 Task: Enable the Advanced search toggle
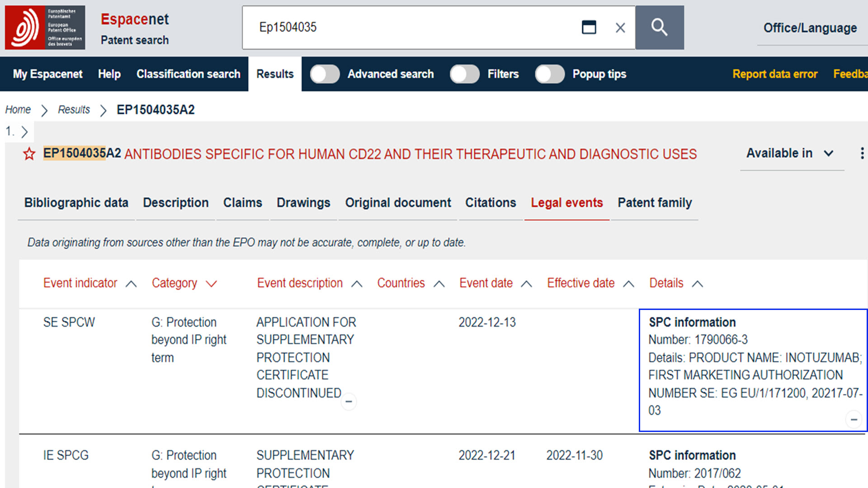[x=325, y=74]
